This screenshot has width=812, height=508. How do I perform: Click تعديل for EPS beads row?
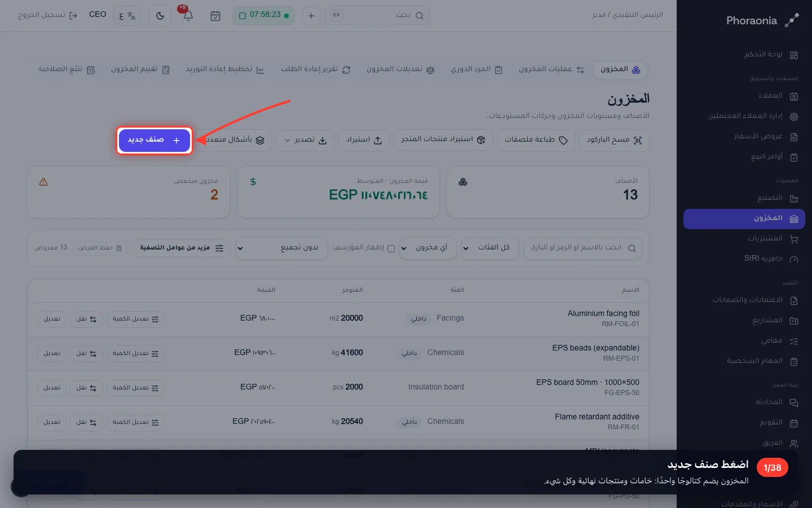click(52, 354)
